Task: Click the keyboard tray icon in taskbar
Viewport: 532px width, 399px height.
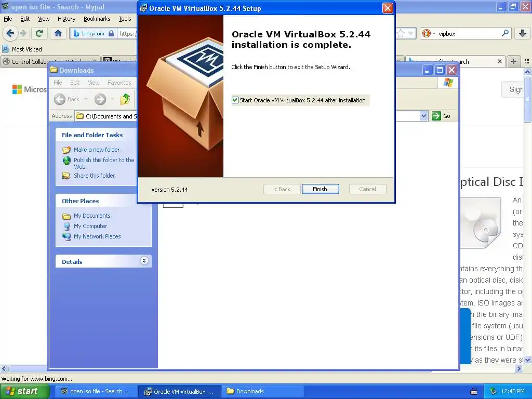Action: click(x=474, y=392)
